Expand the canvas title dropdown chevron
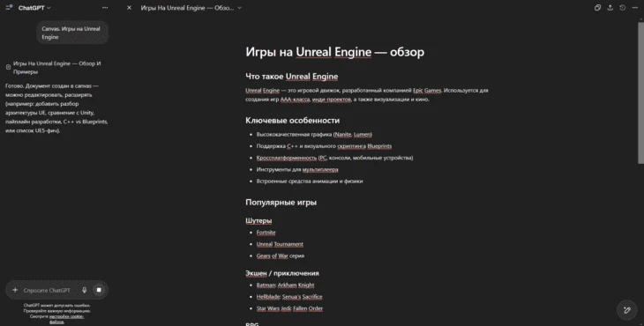 point(239,8)
